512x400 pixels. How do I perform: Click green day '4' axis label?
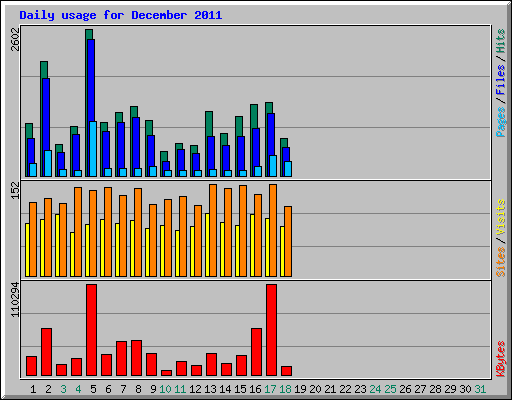tap(78, 389)
